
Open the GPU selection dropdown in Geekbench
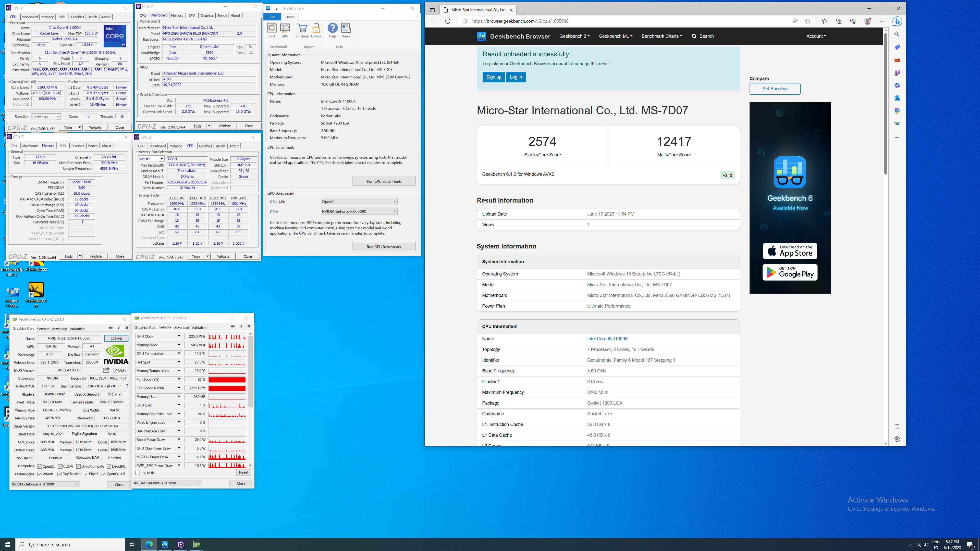point(359,211)
